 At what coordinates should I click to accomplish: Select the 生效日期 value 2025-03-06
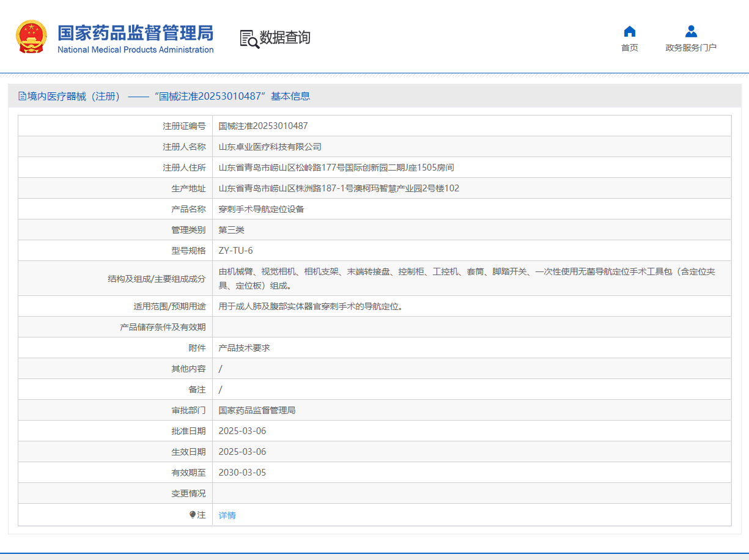click(x=243, y=452)
